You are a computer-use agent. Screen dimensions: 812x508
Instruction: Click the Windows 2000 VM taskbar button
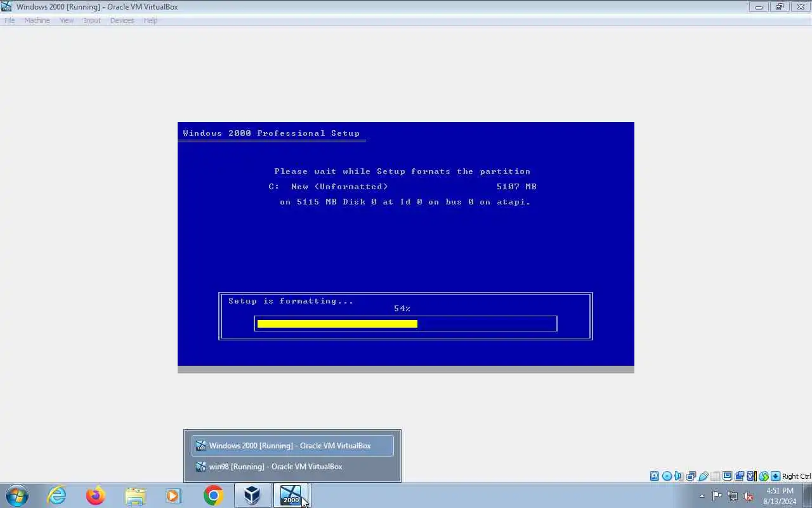(291, 495)
